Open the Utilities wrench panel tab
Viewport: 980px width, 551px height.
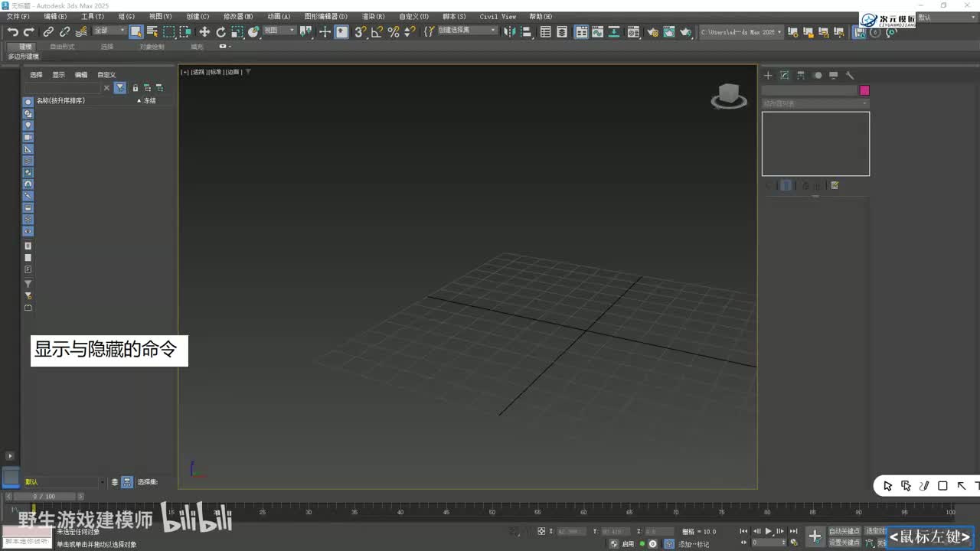click(x=850, y=75)
